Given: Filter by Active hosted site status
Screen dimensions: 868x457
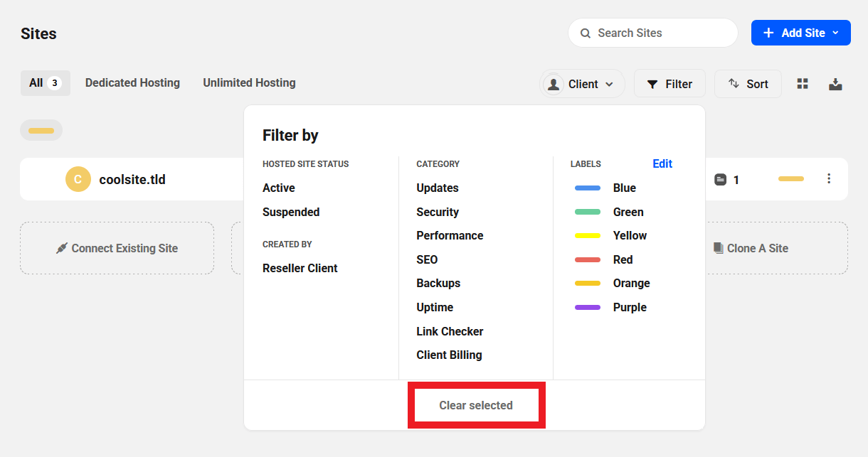Looking at the screenshot, I should pos(279,188).
